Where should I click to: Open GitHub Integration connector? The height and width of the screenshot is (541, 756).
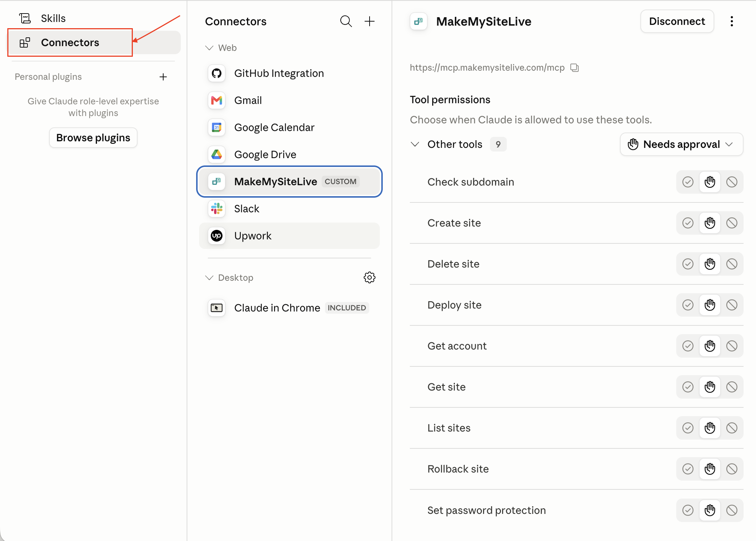coord(289,73)
